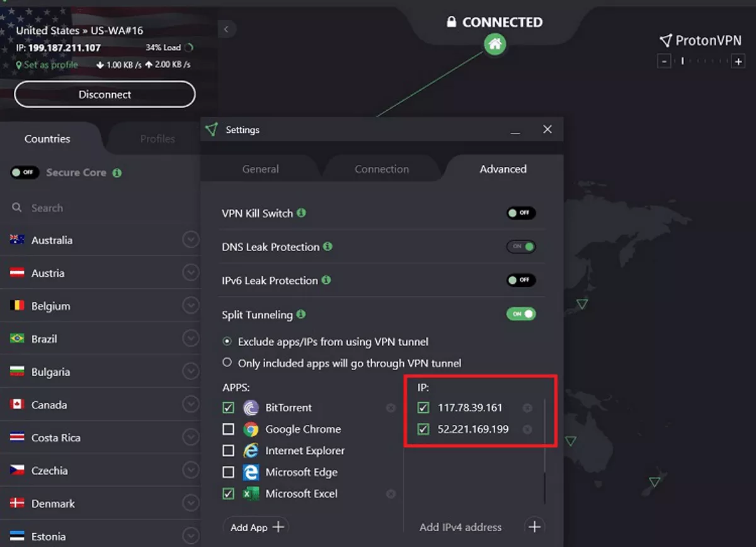This screenshot has width=756, height=547.
Task: Expand Australia server list
Action: pos(190,240)
